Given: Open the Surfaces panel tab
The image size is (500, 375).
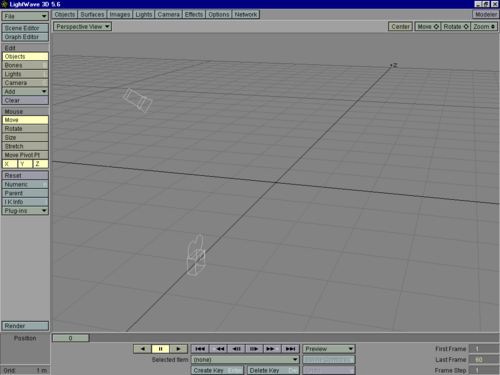Looking at the screenshot, I should 92,15.
